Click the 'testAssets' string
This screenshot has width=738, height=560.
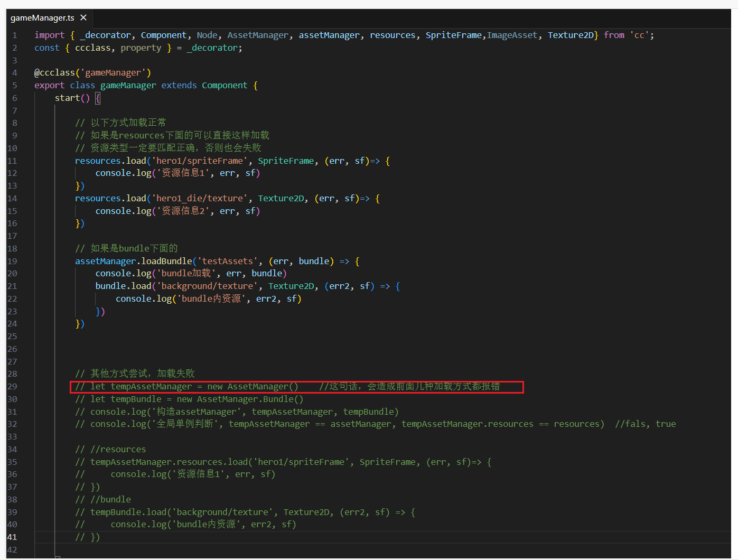[x=228, y=261]
